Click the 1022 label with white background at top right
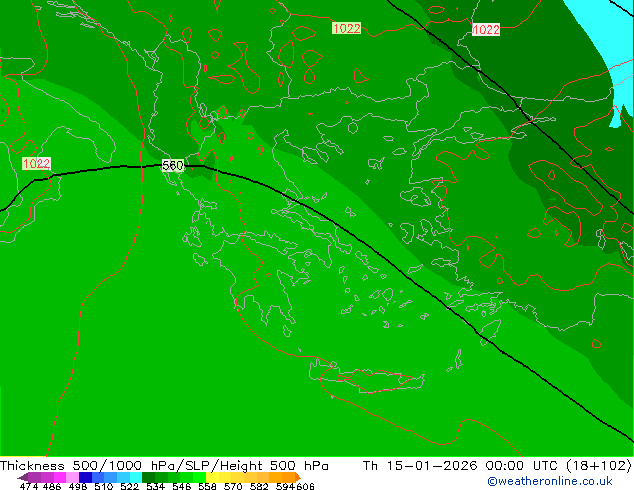634x490 pixels. tap(486, 30)
